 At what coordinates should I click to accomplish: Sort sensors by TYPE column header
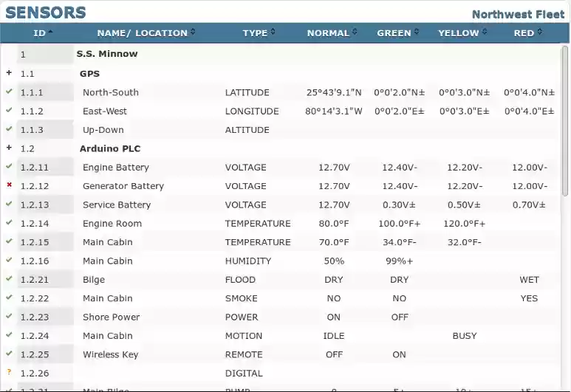pyautogui.click(x=255, y=33)
